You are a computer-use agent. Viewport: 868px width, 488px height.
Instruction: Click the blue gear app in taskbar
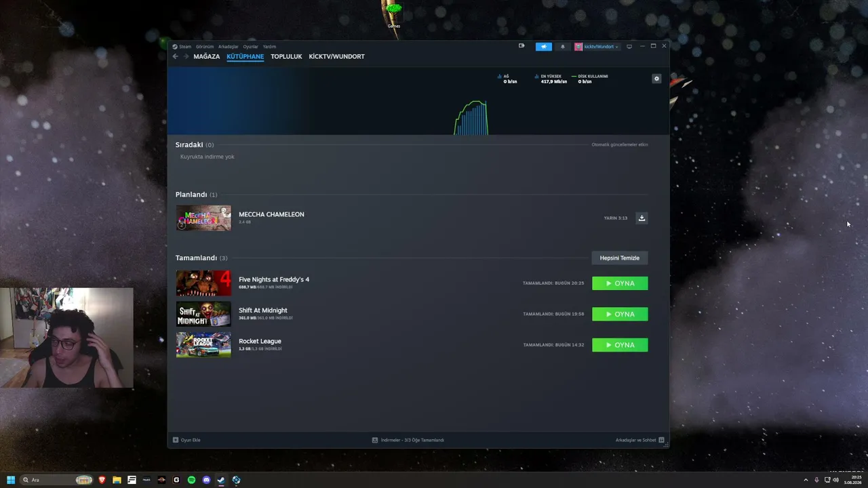(236, 480)
